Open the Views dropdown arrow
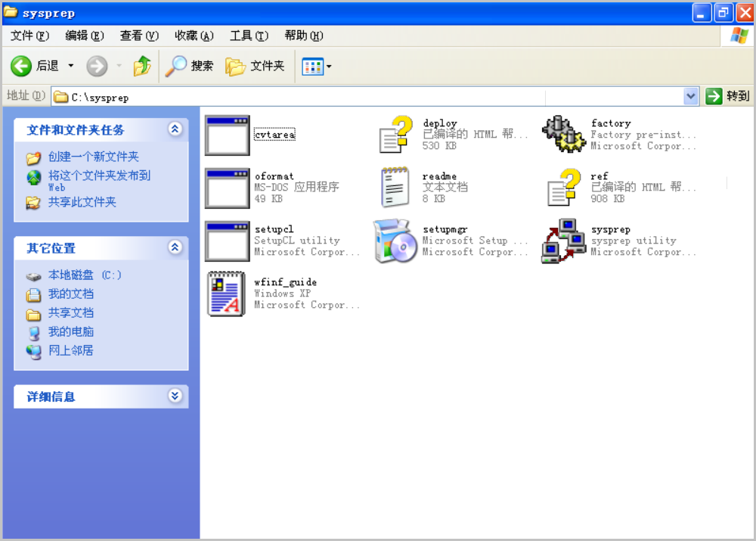The image size is (756, 541). (329, 67)
